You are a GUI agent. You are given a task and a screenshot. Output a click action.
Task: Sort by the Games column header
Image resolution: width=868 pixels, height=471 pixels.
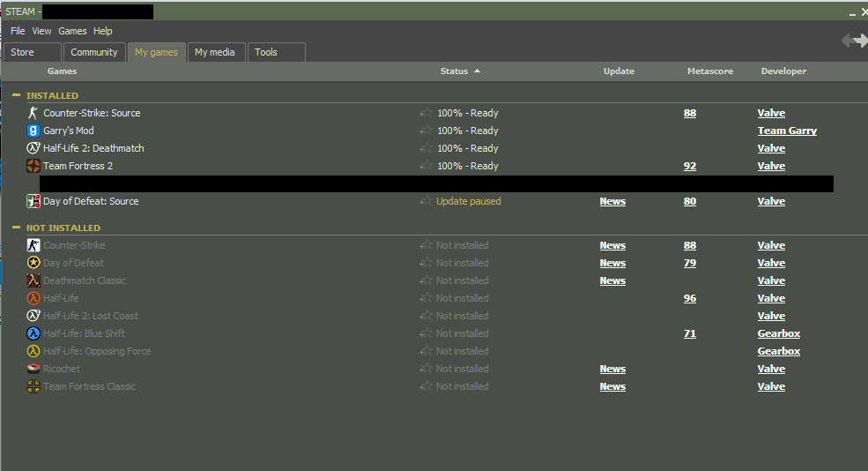point(62,71)
